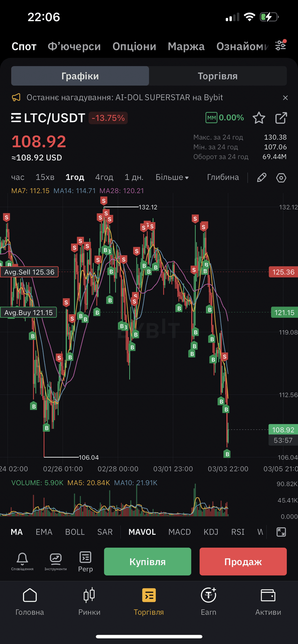Open chart settings hexagon icon
298x644 pixels.
[x=281, y=178]
